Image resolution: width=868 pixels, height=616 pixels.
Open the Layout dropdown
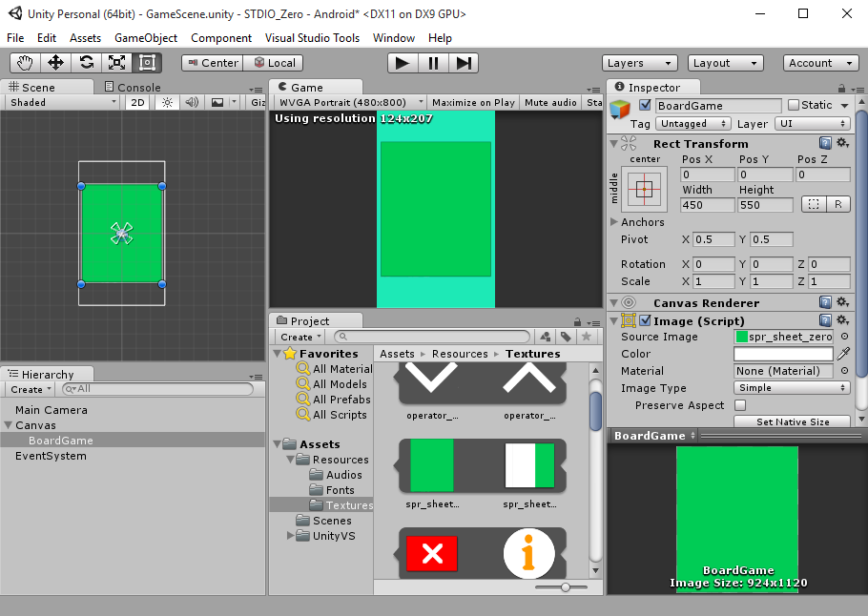click(x=725, y=63)
